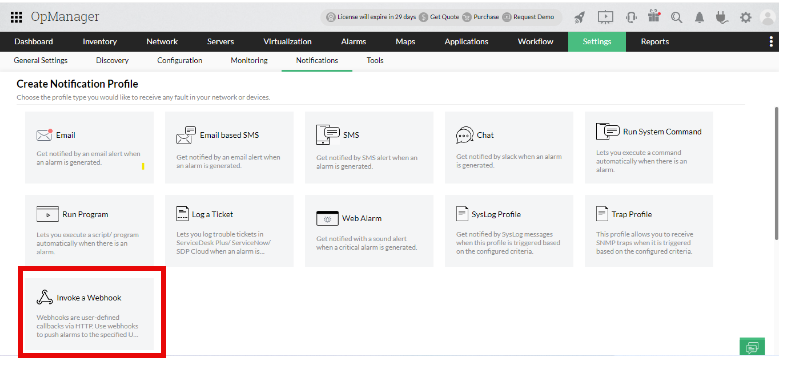Click the search magnifier icon
Image resolution: width=785 pixels, height=371 pixels.
click(x=677, y=18)
